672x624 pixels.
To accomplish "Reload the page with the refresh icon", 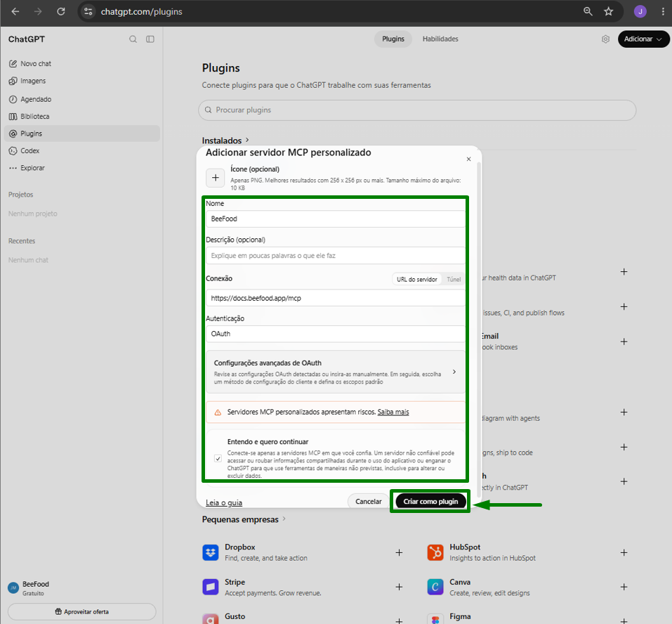I will click(61, 11).
